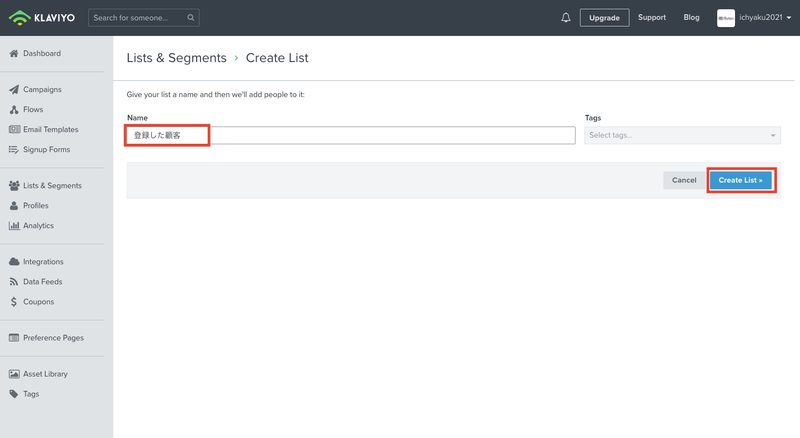
Task: Click the Email Templates icon
Action: (14, 129)
